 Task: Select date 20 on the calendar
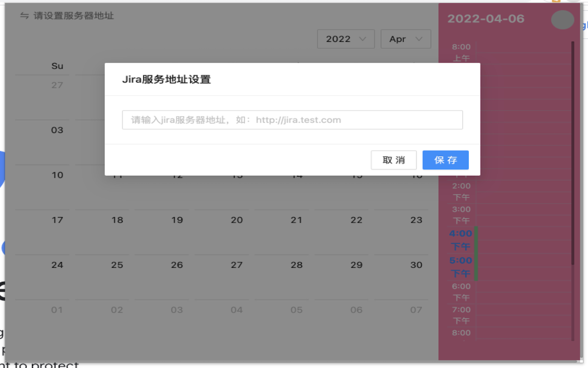click(x=237, y=220)
